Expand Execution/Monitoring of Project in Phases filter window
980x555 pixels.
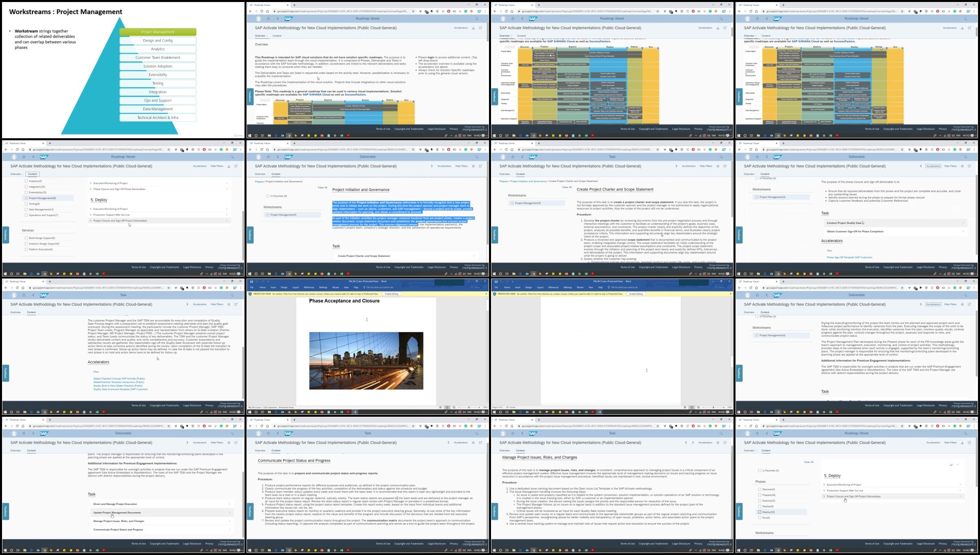pyautogui.click(x=893, y=485)
